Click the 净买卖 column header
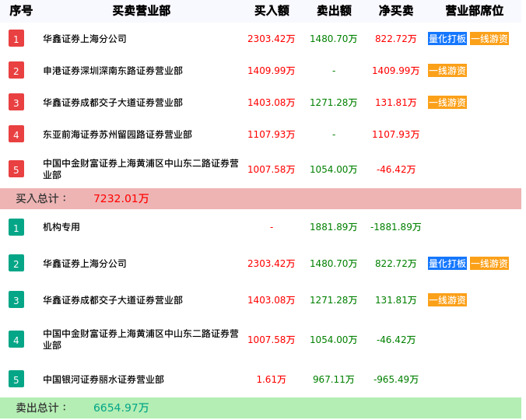Image resolution: width=526 pixels, height=420 pixels. (396, 11)
